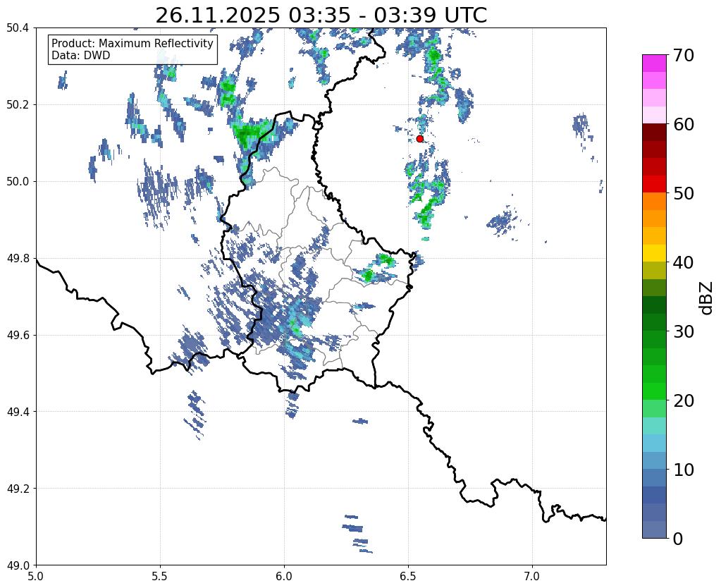721x588 pixels.
Task: Click the colorbar tick label 40
Action: click(683, 262)
